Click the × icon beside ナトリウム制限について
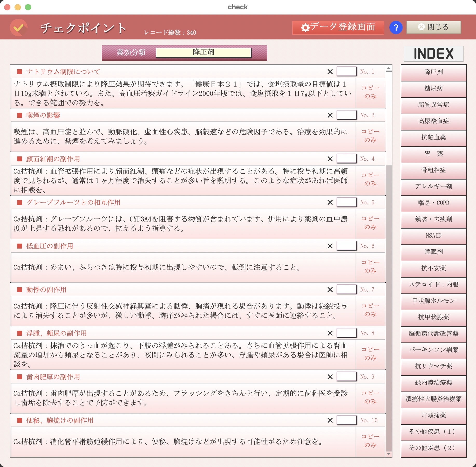This screenshot has height=467, width=476. [330, 71]
